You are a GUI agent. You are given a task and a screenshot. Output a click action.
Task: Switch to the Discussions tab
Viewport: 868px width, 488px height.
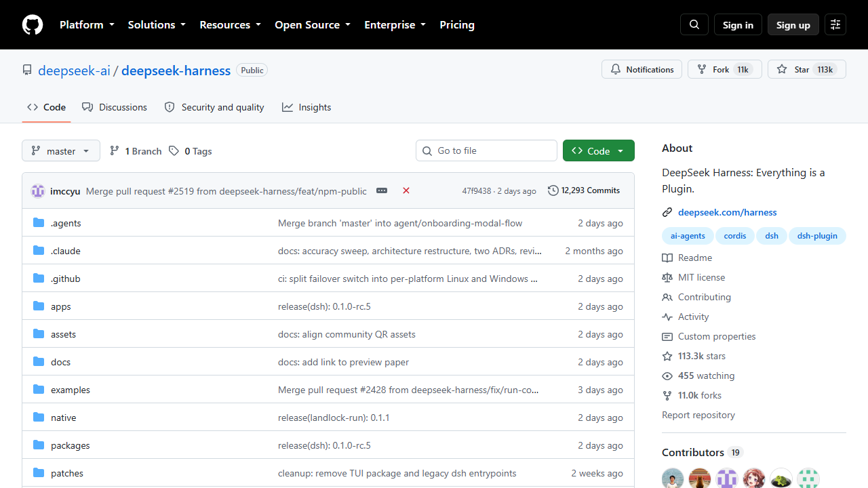(x=114, y=107)
